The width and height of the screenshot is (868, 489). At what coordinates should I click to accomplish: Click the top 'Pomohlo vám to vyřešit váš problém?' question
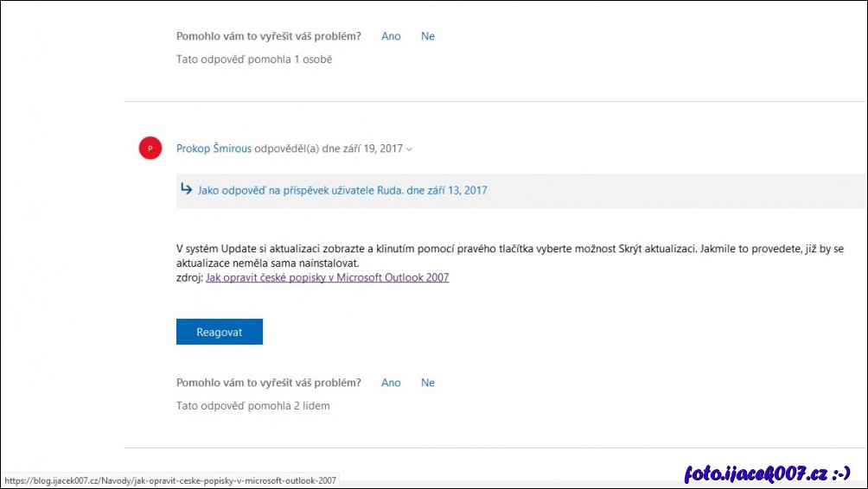point(268,36)
